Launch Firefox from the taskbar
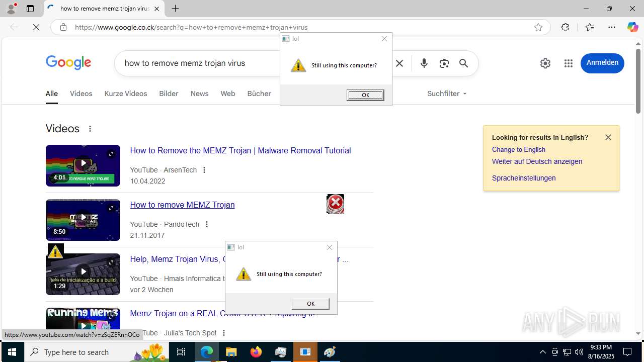The width and height of the screenshot is (644, 362). coord(256,352)
